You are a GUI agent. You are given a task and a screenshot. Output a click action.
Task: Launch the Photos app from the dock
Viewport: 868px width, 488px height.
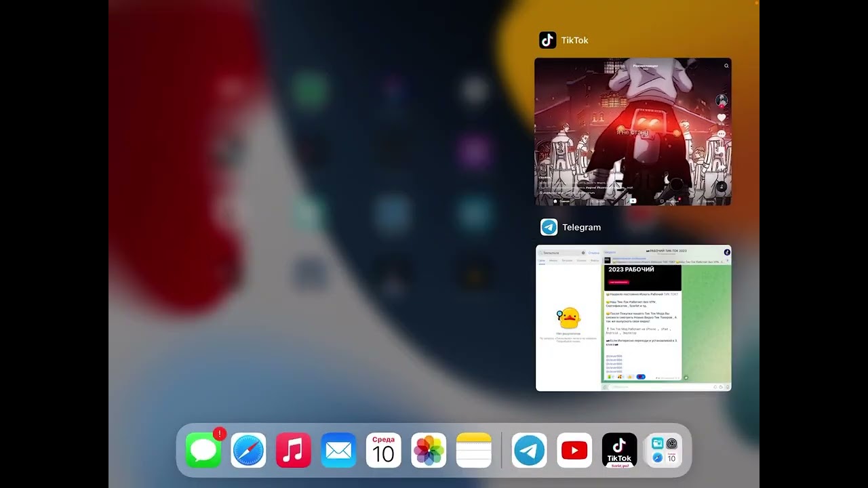[429, 451]
